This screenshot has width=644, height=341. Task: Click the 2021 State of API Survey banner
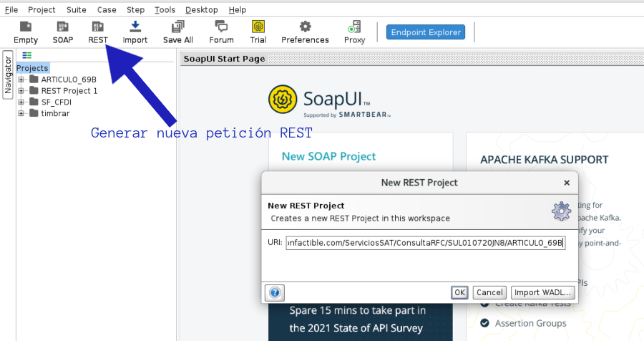361,322
